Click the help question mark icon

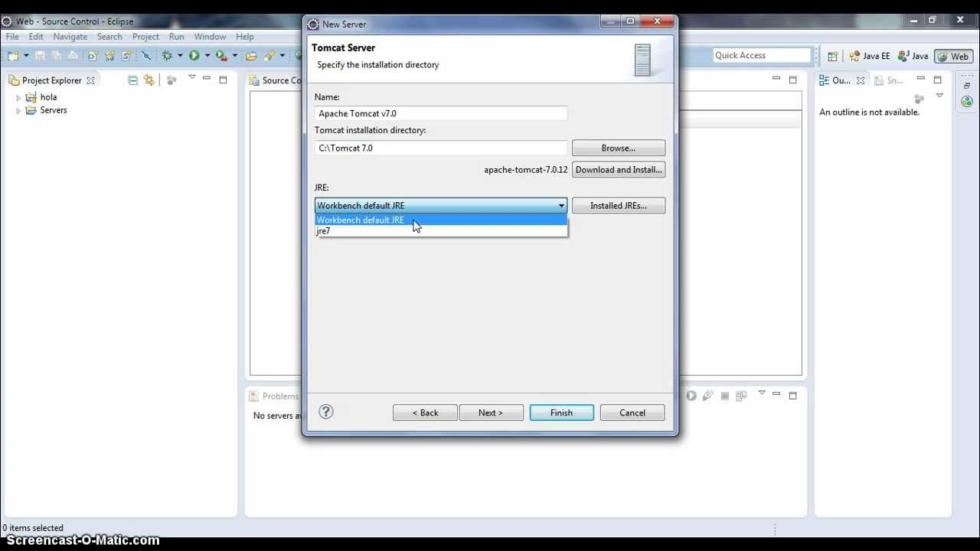point(326,412)
